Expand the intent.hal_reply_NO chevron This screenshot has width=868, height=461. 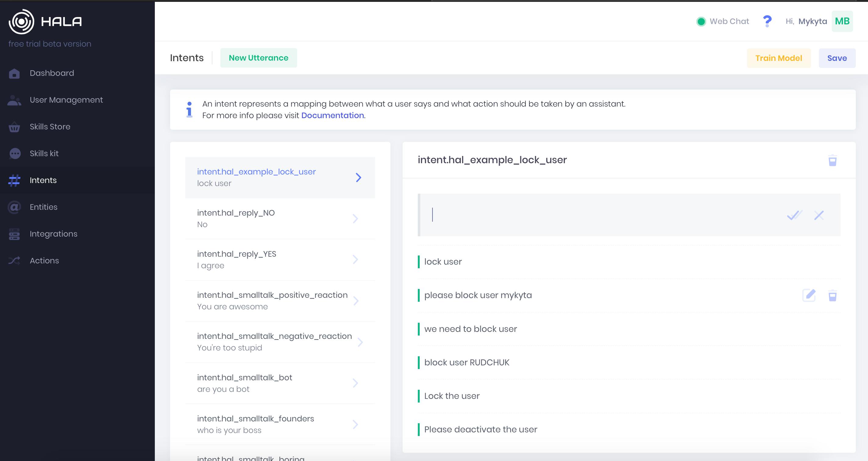click(x=355, y=219)
